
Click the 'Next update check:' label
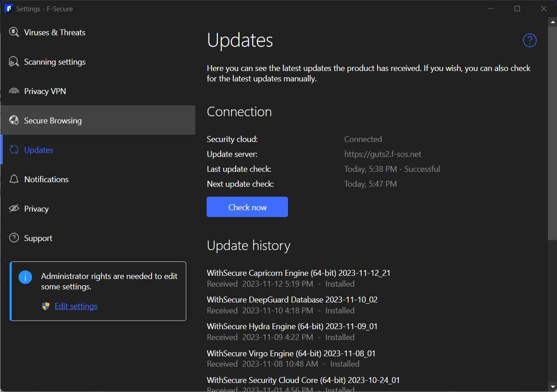pos(241,184)
